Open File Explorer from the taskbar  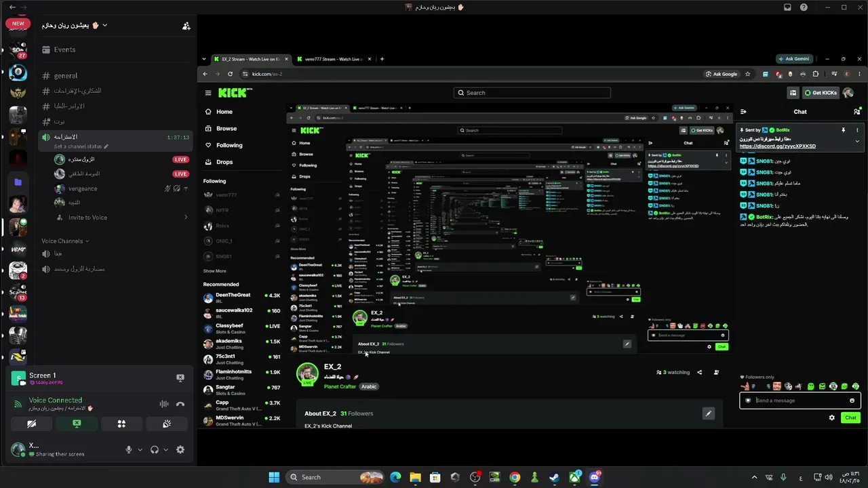415,477
